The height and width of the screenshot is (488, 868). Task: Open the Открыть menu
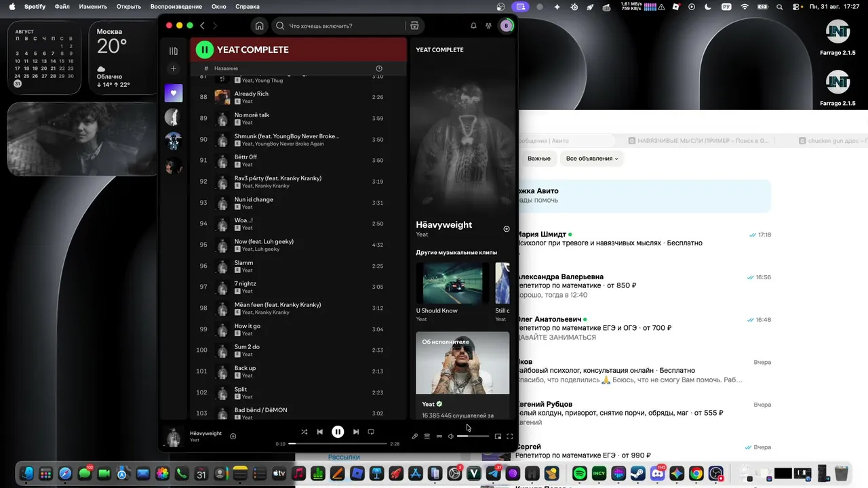point(129,7)
